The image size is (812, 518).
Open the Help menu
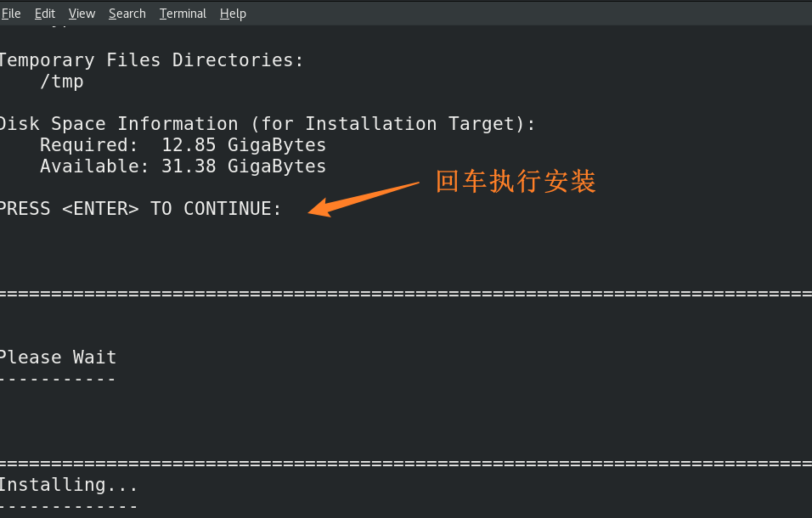coord(233,14)
